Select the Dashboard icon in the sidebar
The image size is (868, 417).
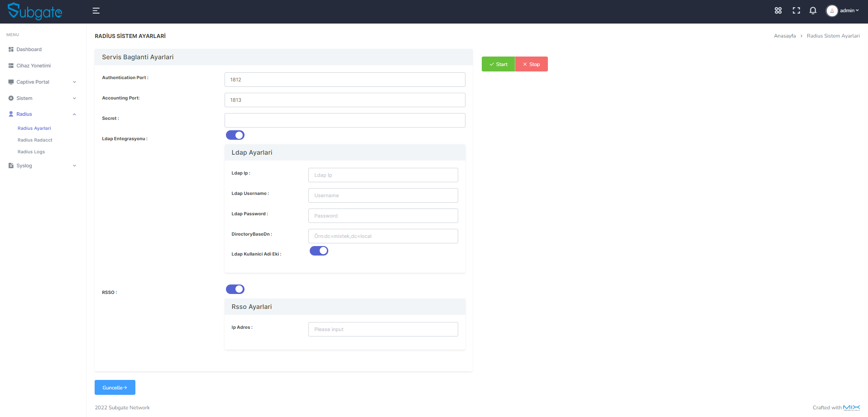(10, 49)
